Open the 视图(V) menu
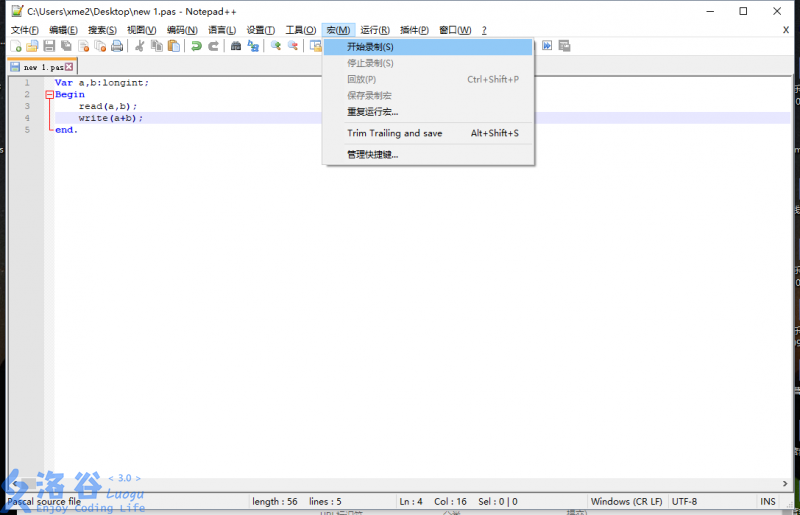This screenshot has width=800, height=515. point(141,30)
